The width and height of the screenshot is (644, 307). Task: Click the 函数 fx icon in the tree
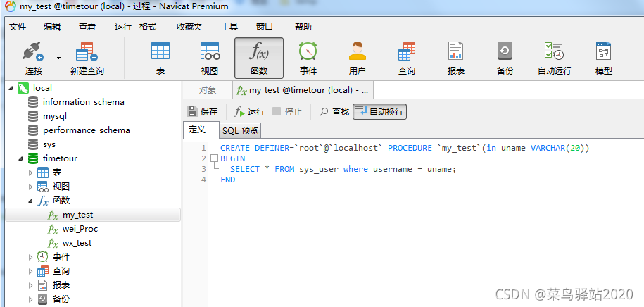point(43,201)
